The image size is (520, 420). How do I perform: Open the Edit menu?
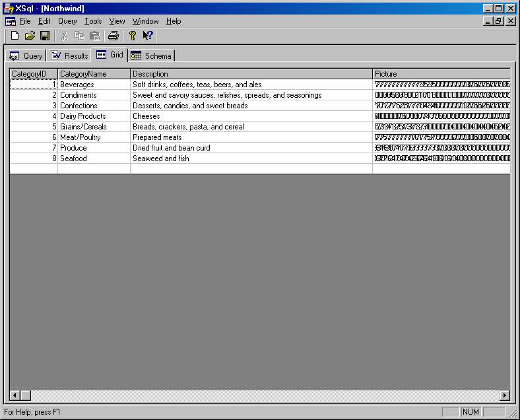pos(44,21)
